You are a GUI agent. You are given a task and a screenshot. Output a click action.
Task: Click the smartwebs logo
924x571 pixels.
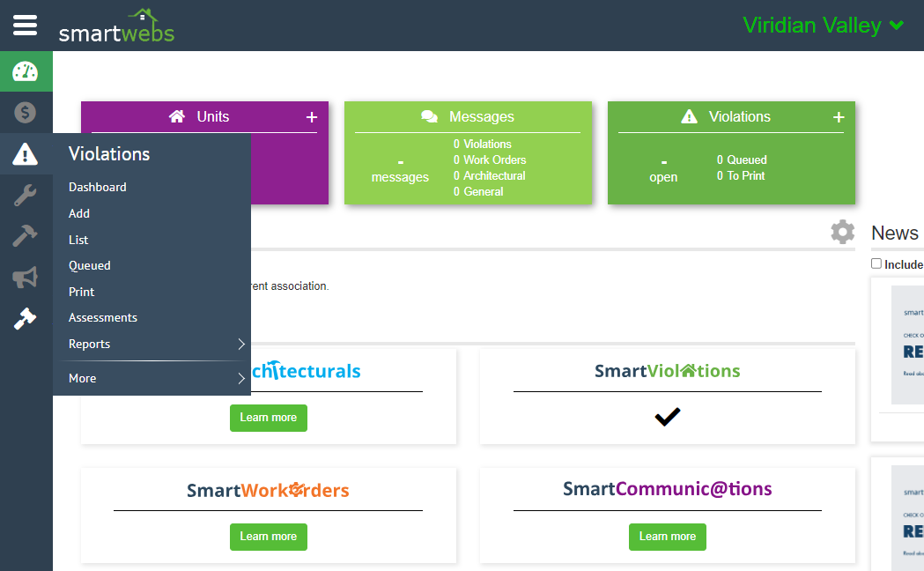pyautogui.click(x=116, y=26)
